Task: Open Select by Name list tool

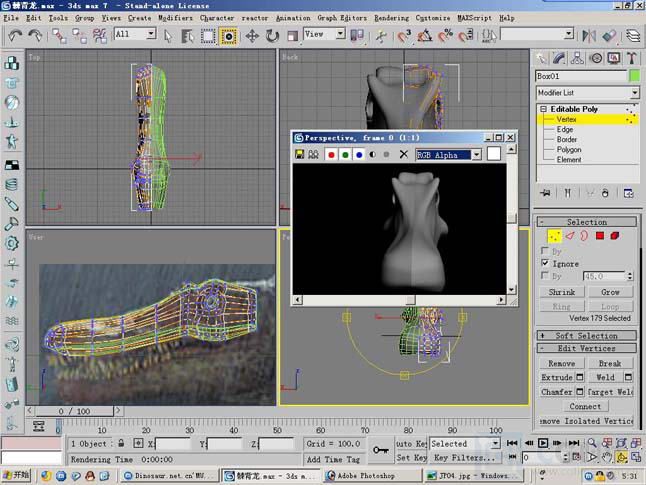Action: pyautogui.click(x=187, y=36)
